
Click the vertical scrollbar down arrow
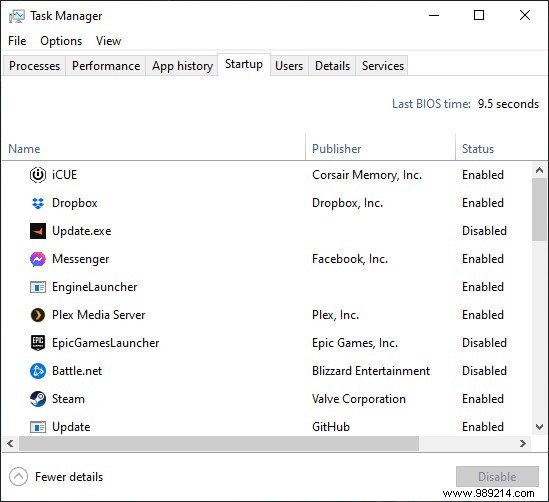tap(540, 427)
